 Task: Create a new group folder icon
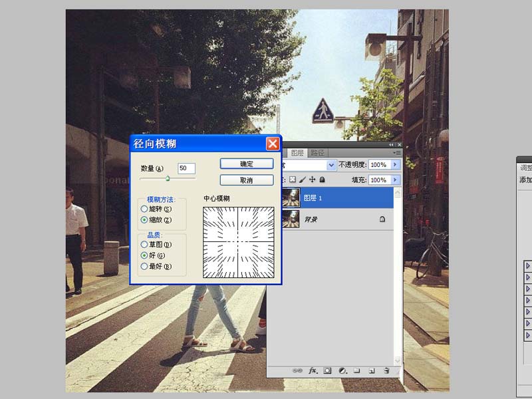click(x=356, y=370)
